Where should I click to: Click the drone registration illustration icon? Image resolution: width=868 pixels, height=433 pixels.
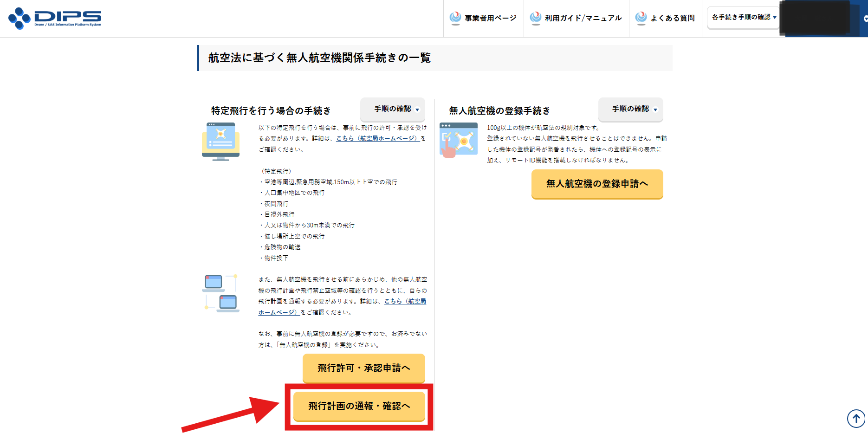coord(458,140)
